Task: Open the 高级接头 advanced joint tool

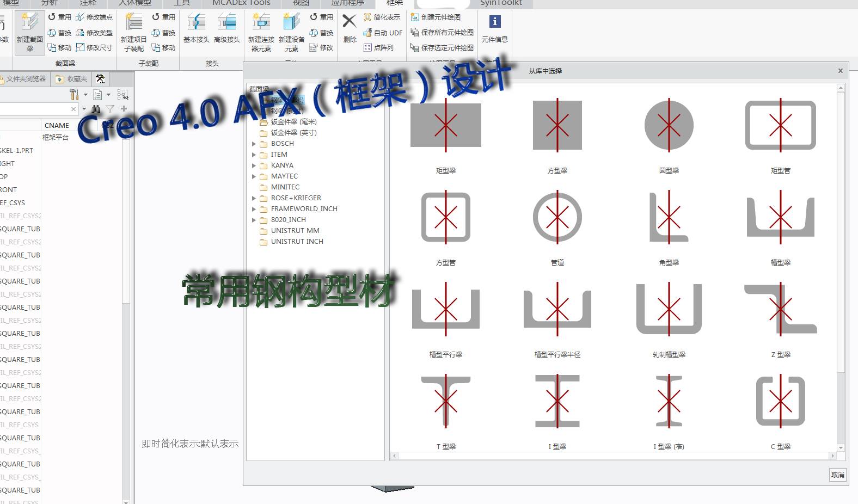Action: pos(226,28)
